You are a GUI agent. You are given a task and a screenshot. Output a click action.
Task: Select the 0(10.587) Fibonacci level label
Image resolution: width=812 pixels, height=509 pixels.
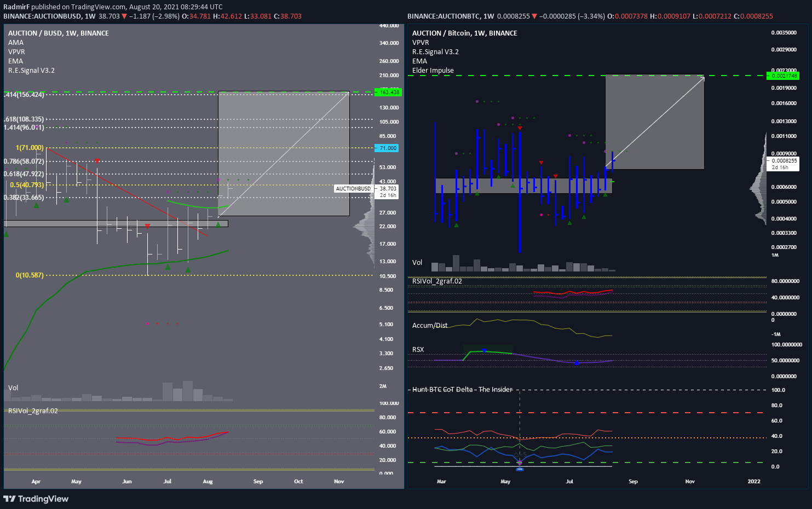tap(30, 275)
